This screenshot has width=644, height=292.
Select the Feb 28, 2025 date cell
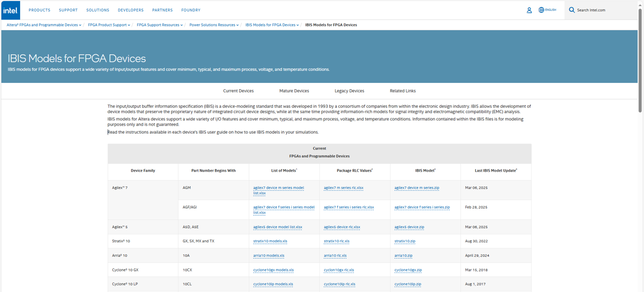[496, 210]
